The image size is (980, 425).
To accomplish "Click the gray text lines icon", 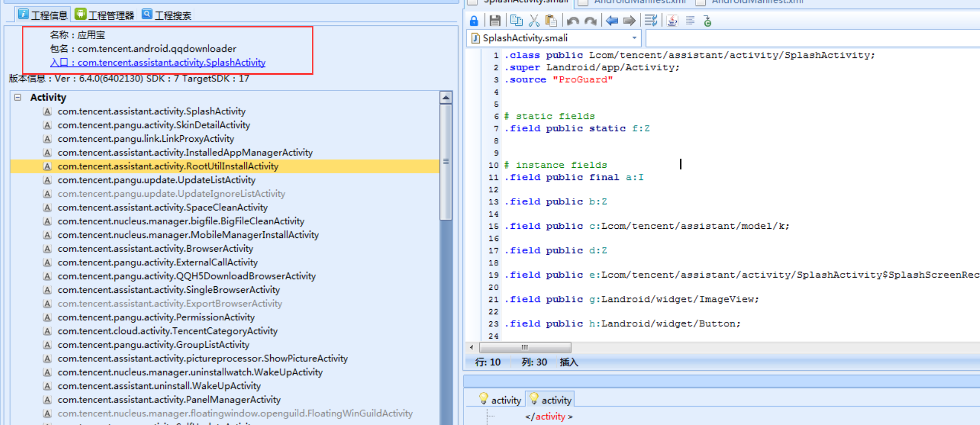I will [x=690, y=21].
